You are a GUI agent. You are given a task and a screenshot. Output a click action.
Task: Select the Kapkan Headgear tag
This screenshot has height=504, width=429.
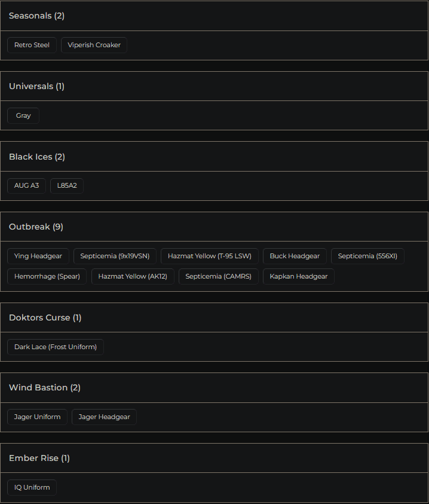(299, 277)
